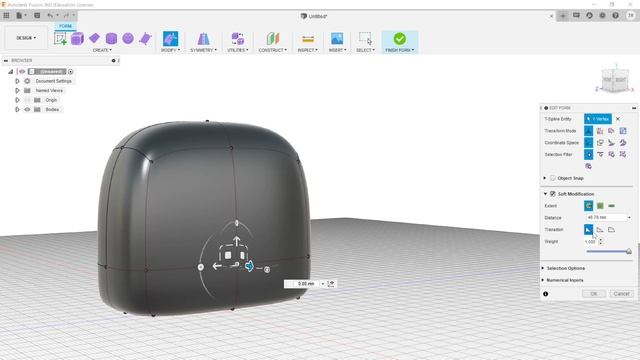Select the green rectangular Extent option

click(600, 206)
